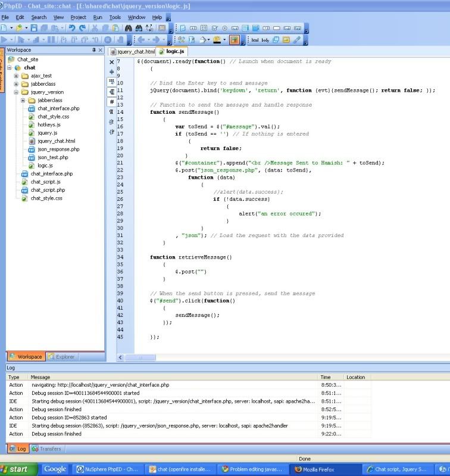
Task: Click the X icon in editor gutter
Action: point(112,62)
